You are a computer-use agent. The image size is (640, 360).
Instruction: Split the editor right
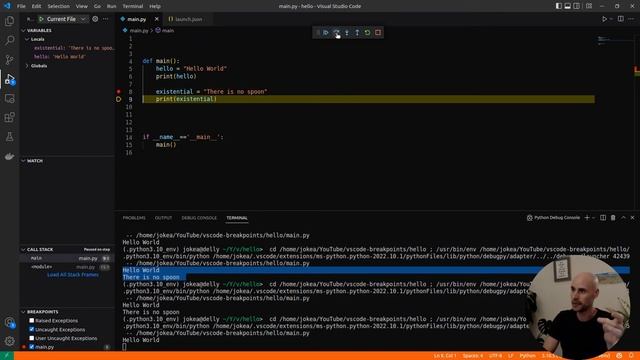620,19
